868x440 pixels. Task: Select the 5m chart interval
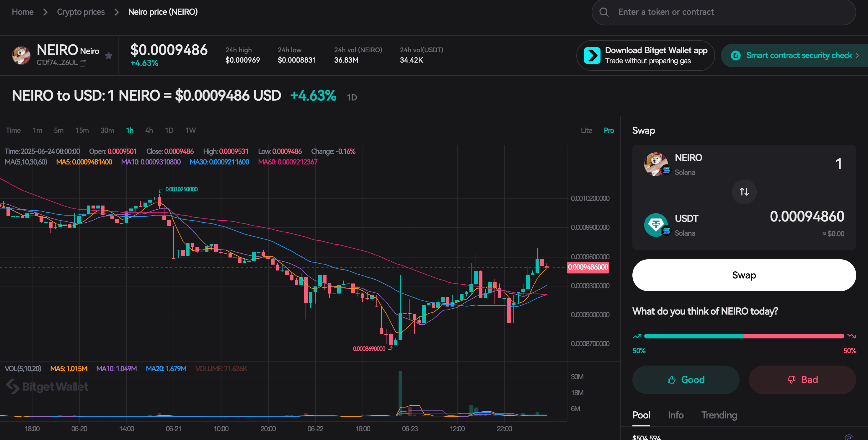pos(59,131)
